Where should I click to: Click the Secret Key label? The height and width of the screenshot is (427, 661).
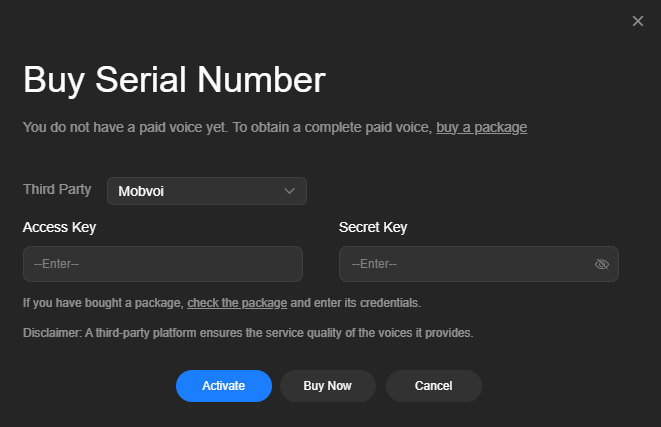coord(373,227)
